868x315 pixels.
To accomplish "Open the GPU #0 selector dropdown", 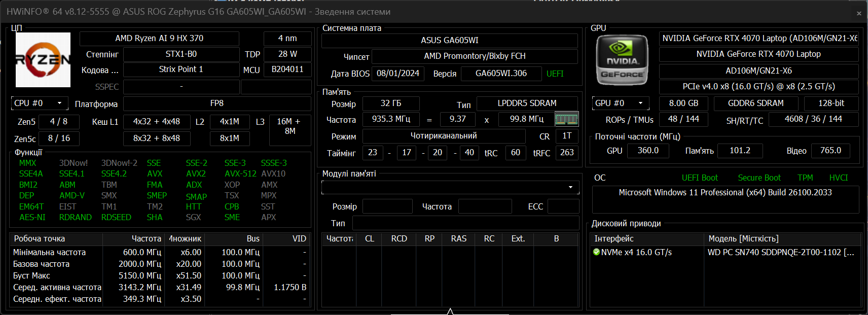I will [x=621, y=103].
